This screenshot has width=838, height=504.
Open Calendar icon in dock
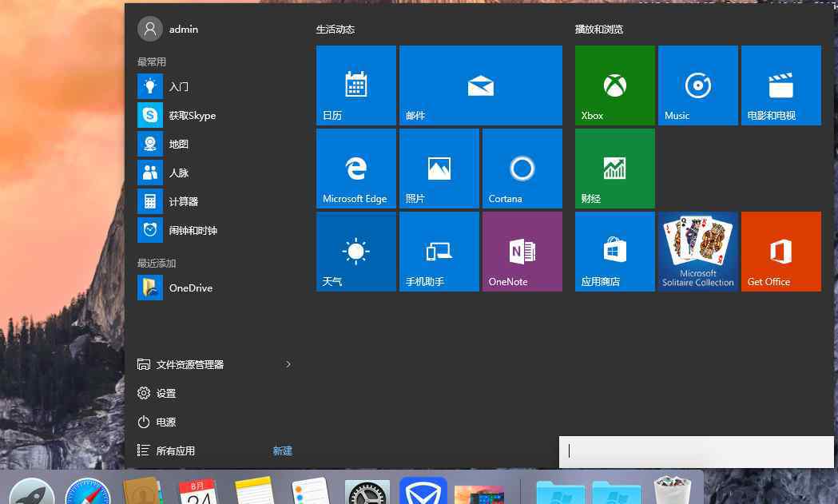point(198,492)
